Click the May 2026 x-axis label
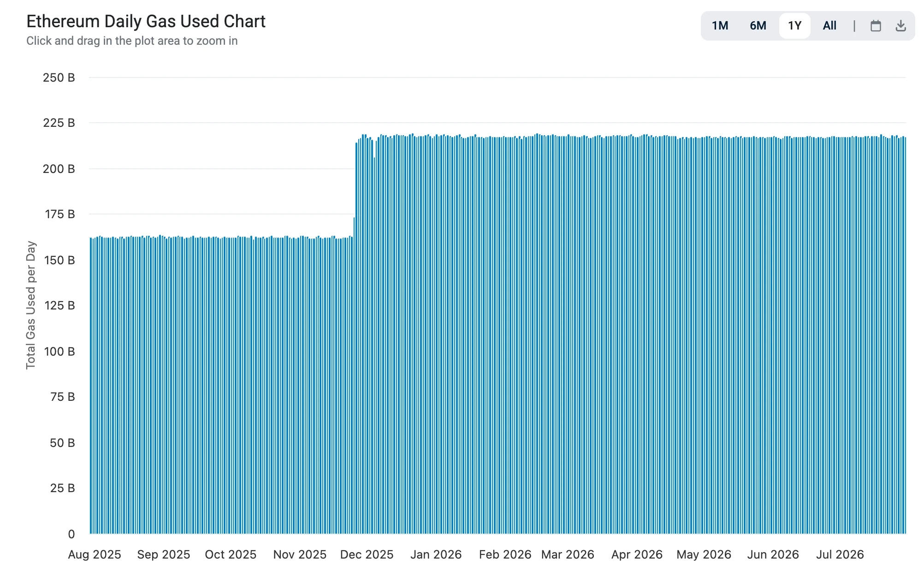924x583 pixels. click(704, 554)
